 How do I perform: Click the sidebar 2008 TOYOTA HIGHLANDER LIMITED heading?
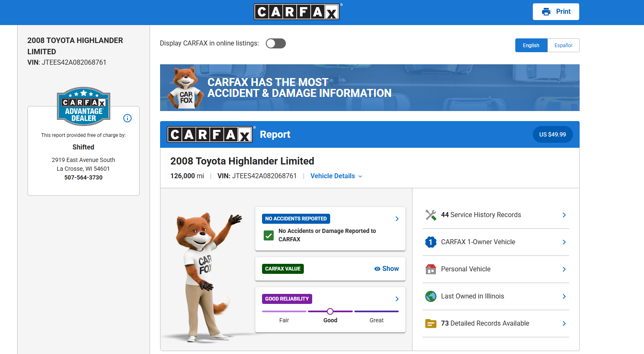[x=75, y=46]
